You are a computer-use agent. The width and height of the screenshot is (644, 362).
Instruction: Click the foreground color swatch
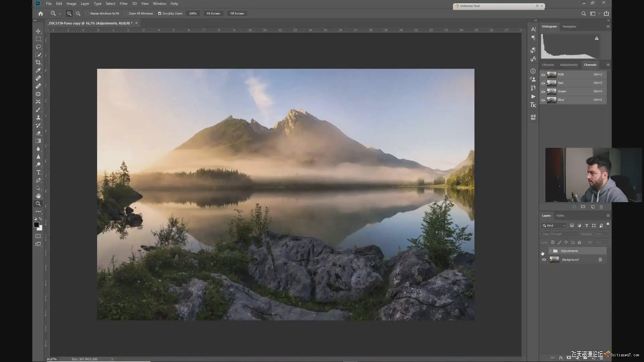[36, 225]
